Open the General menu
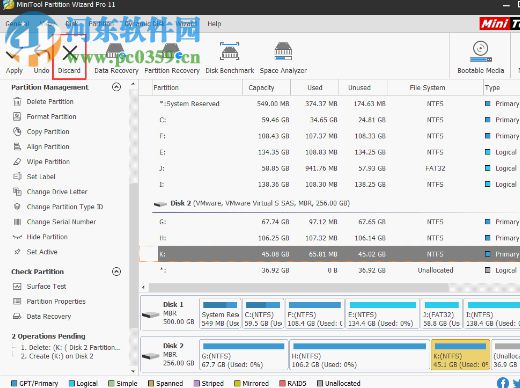 click(x=17, y=24)
